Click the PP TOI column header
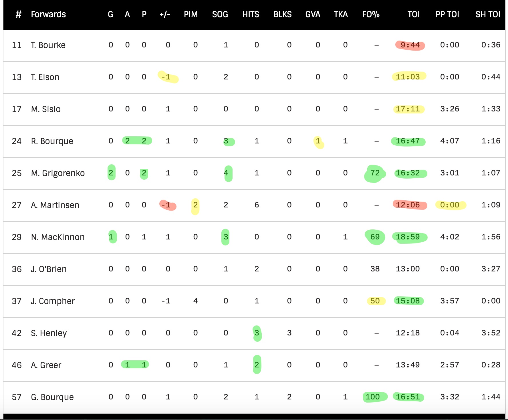The height and width of the screenshot is (420, 508). tap(447, 14)
